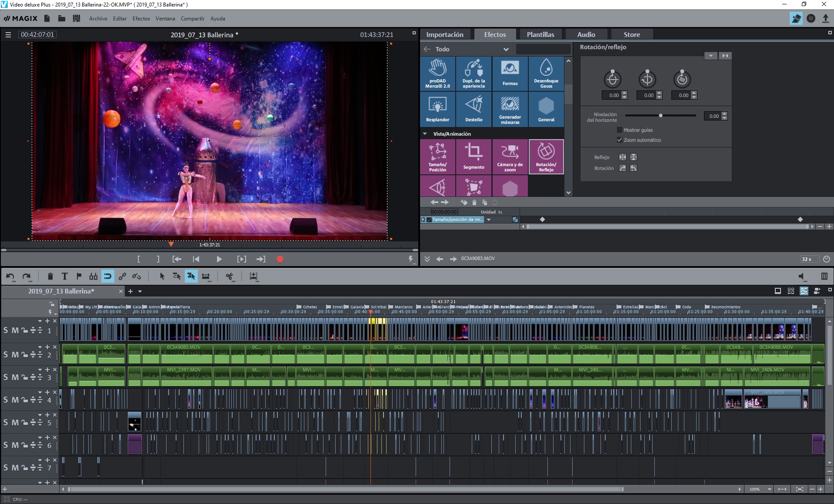Select the first keyframe diamond
The image size is (834, 504).
pos(542,220)
